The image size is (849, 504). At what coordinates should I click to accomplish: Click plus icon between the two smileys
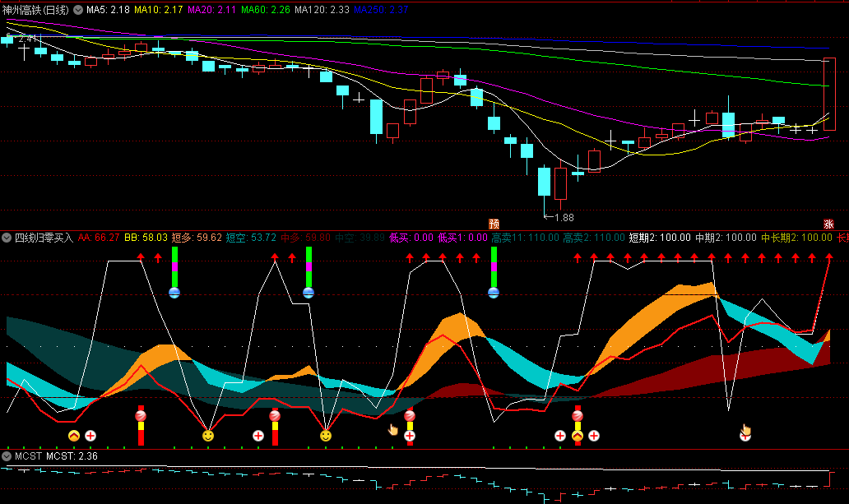(258, 435)
